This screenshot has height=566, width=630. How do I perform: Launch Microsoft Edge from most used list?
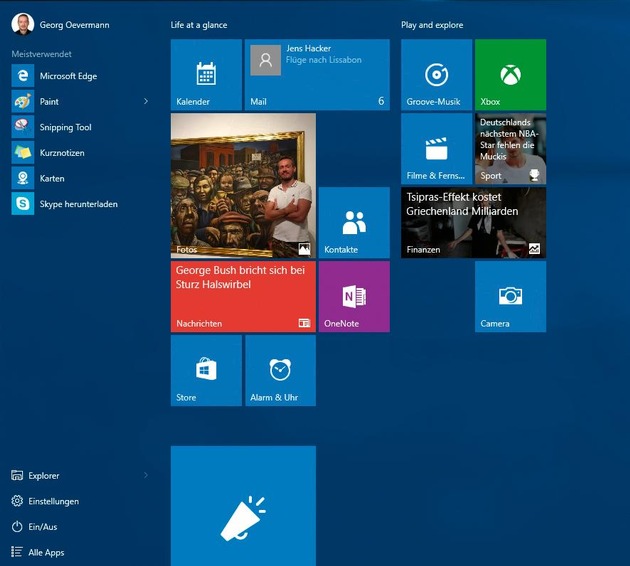pyautogui.click(x=67, y=76)
